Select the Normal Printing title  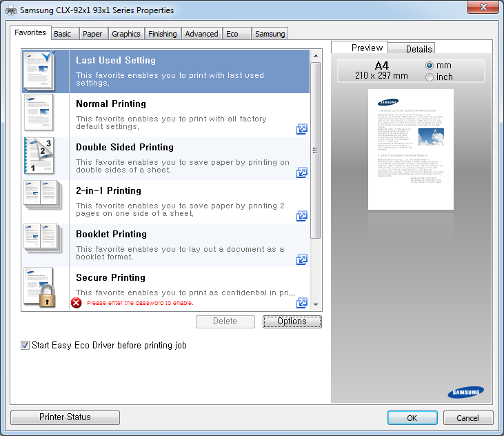pyautogui.click(x=111, y=103)
